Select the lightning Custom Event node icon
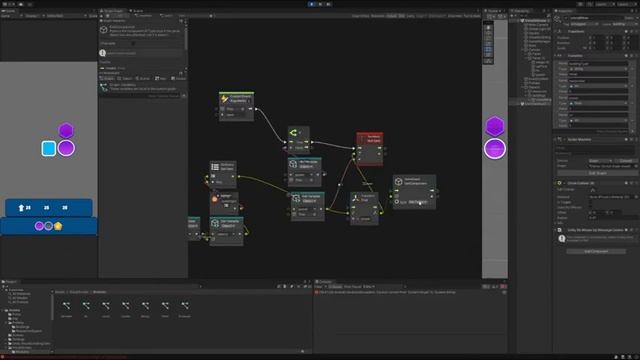This screenshot has height=360, width=640. [x=224, y=99]
